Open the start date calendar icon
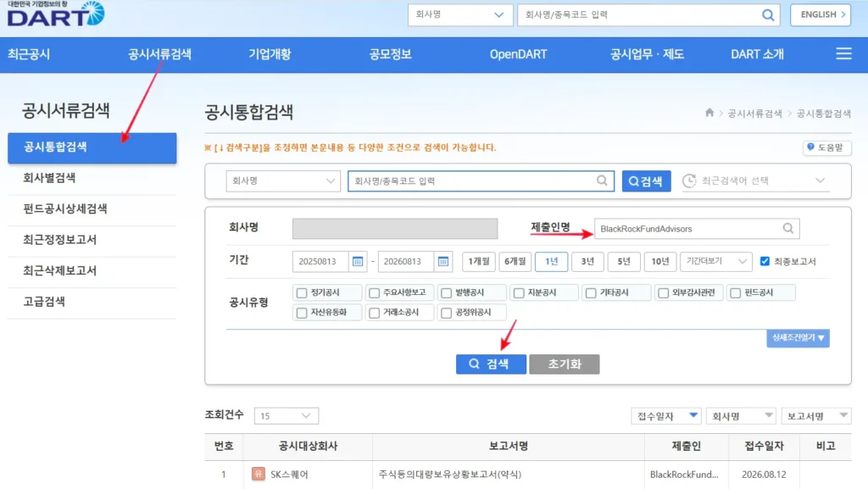 (x=358, y=261)
